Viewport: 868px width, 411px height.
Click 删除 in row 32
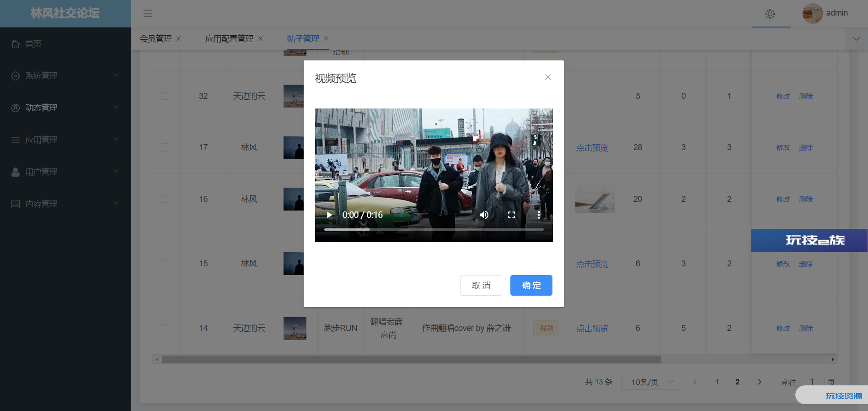806,96
